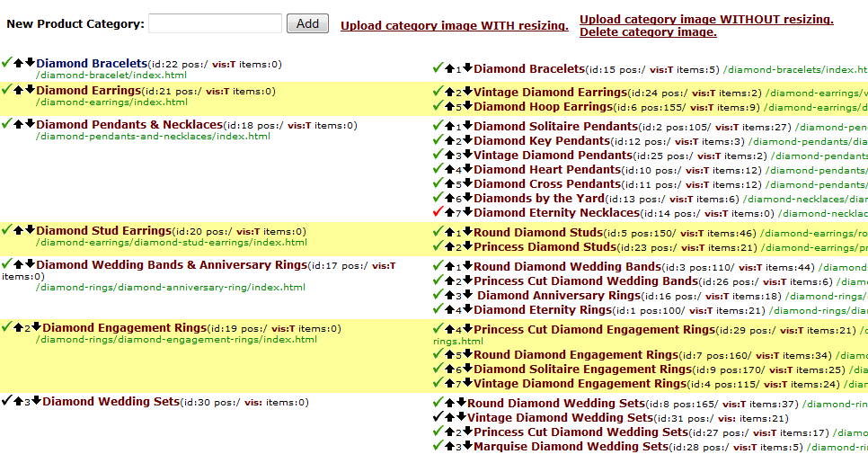
Task: Click up arrow for Diamond Hoop Earrings
Action: [448, 107]
